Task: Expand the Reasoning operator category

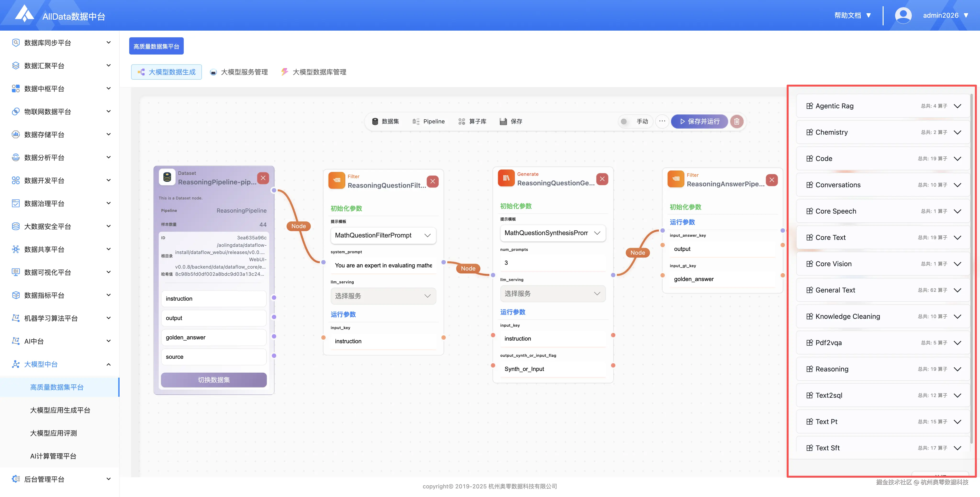Action: point(957,369)
